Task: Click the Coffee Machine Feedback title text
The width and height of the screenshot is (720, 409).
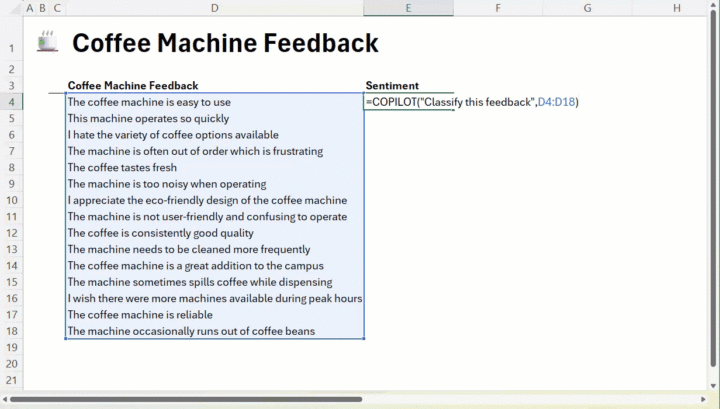Action: point(225,43)
